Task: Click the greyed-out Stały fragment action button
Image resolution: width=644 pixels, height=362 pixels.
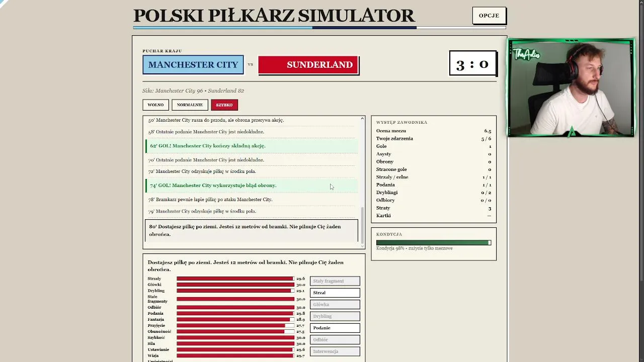Action: (x=335, y=281)
